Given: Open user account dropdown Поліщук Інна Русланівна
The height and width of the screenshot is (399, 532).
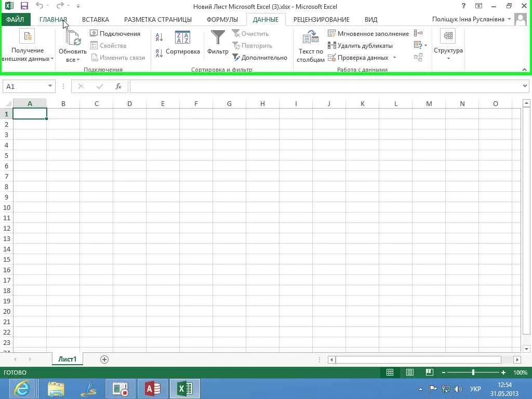Looking at the screenshot, I should click(472, 19).
